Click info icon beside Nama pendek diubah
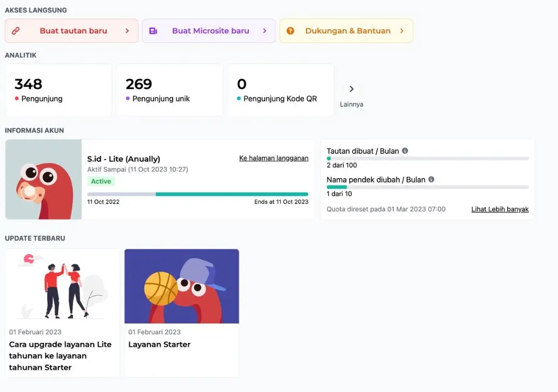 (431, 179)
